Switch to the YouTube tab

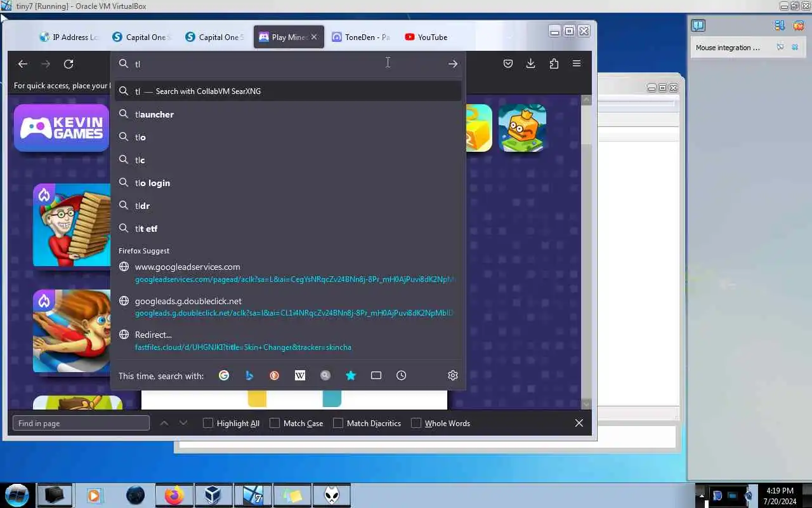435,37
